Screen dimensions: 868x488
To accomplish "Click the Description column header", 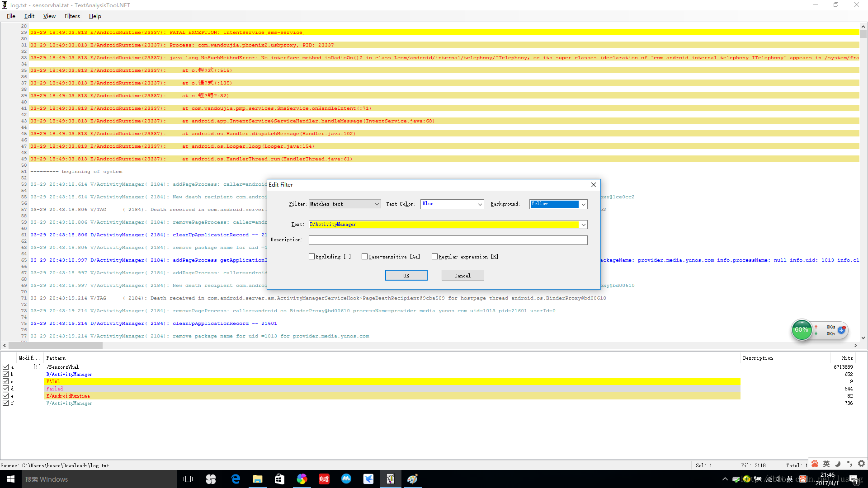I will pyautogui.click(x=785, y=358).
